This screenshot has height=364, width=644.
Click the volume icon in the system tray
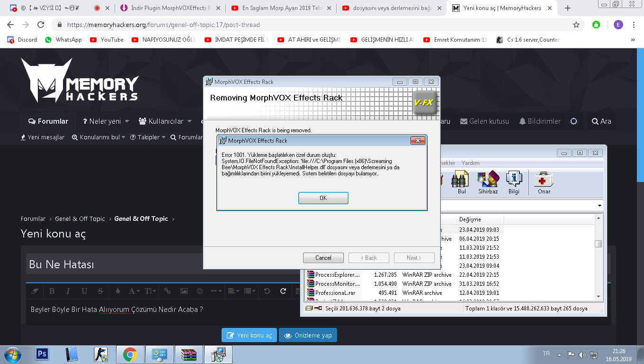point(582,355)
